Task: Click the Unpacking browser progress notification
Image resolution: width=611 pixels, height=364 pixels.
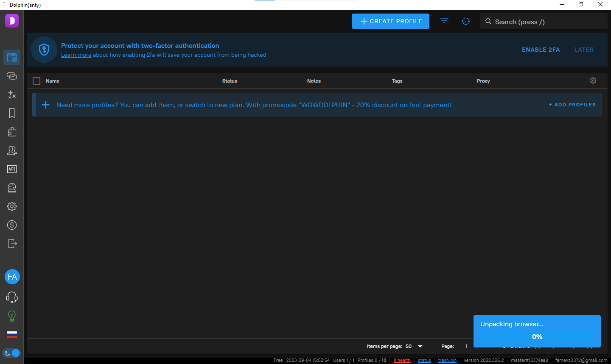Action: click(x=537, y=331)
